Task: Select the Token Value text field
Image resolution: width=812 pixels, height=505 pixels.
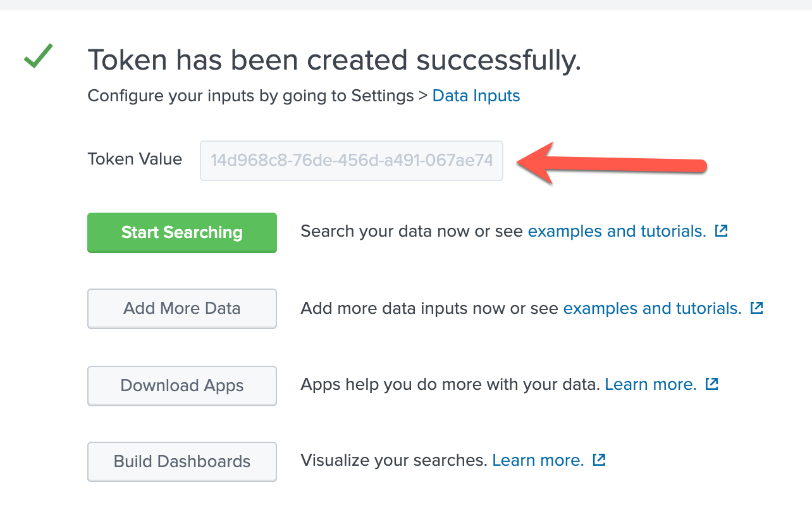Action: (x=351, y=161)
